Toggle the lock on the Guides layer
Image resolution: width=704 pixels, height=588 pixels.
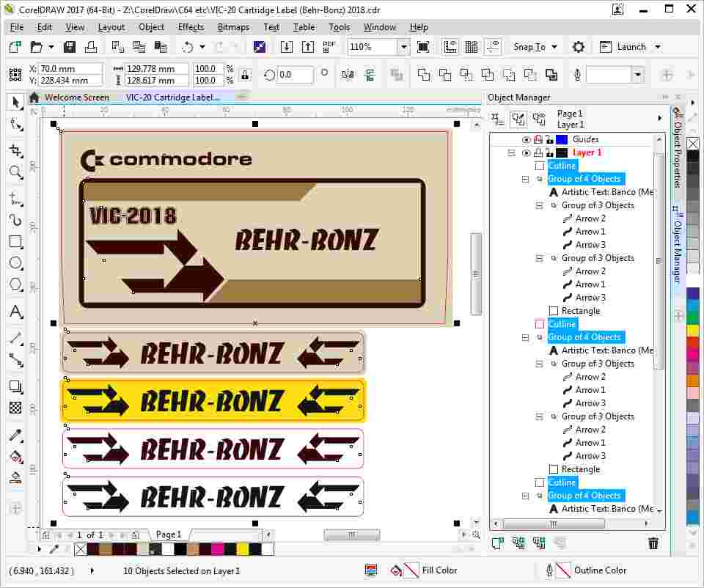point(549,139)
